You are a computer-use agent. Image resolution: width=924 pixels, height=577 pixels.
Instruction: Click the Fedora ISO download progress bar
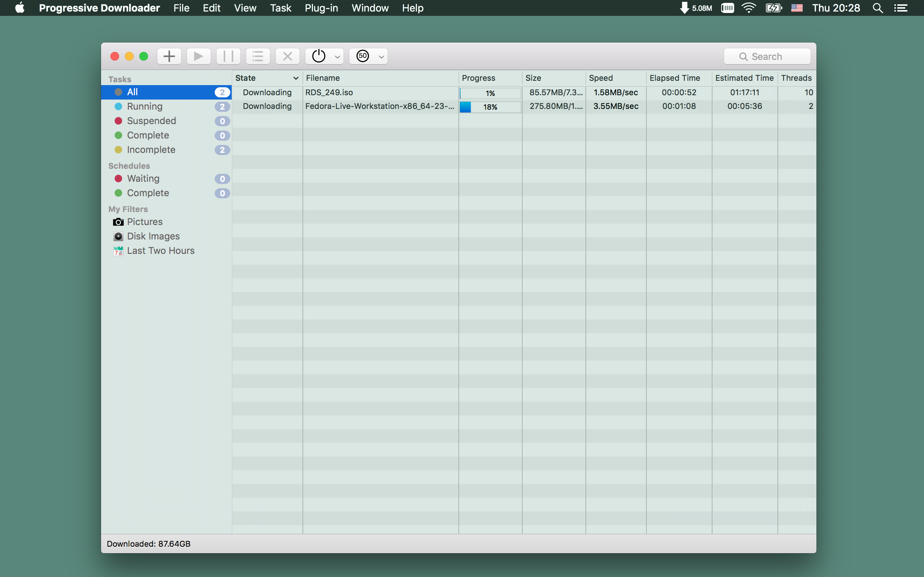489,106
